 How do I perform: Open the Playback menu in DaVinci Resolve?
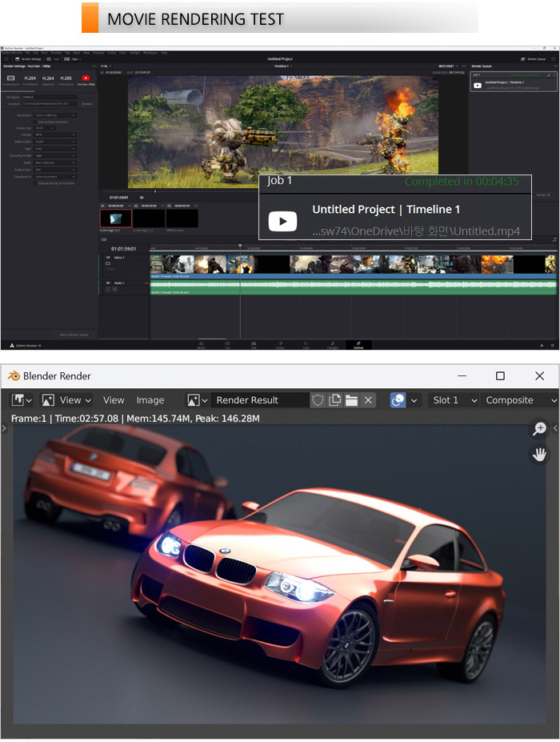point(98,53)
